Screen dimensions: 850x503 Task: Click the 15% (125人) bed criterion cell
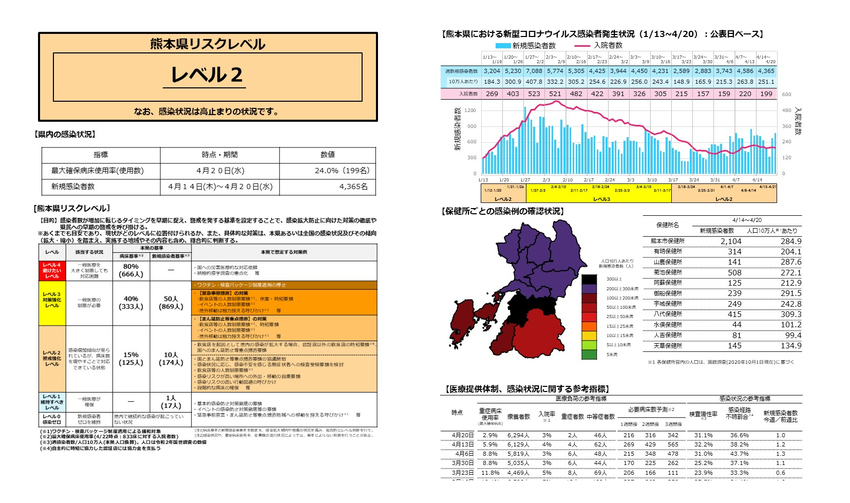[131, 359]
